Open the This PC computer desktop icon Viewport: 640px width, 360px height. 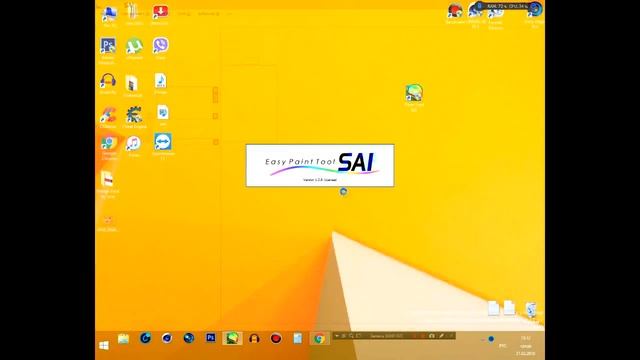[109, 13]
